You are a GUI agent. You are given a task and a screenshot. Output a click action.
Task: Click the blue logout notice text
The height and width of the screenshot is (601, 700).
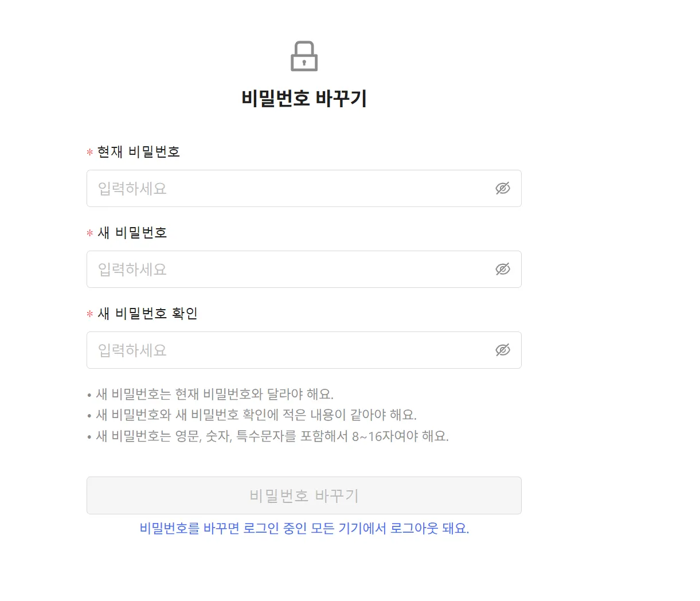click(304, 528)
